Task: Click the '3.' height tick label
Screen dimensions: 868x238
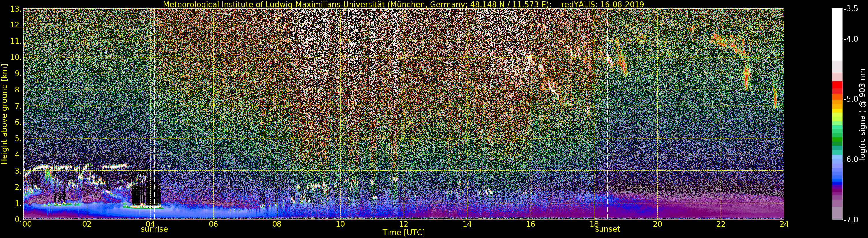Action: pyautogui.click(x=18, y=171)
